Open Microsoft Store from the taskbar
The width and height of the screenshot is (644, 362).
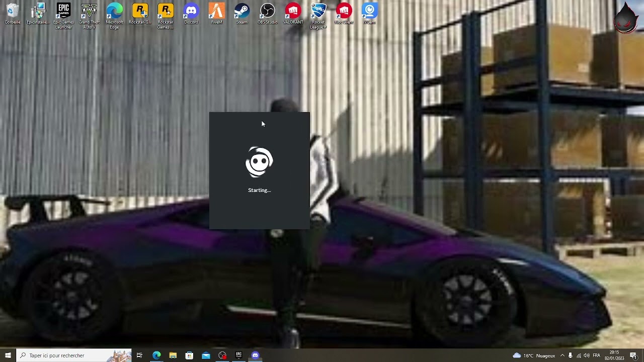pos(189,355)
